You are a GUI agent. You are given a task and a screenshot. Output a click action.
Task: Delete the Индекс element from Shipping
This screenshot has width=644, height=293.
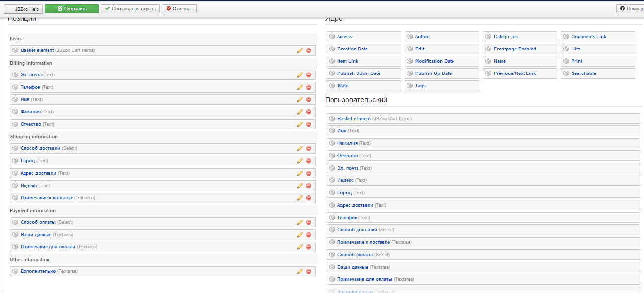click(x=309, y=186)
